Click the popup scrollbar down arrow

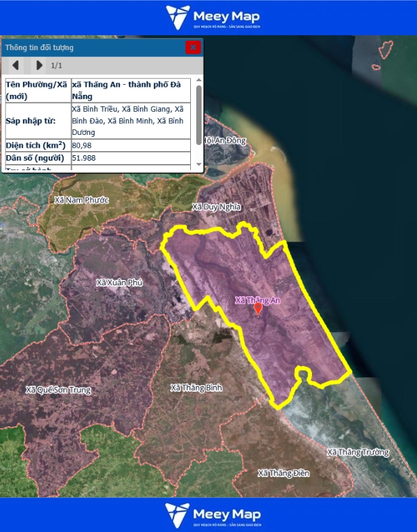(x=199, y=165)
